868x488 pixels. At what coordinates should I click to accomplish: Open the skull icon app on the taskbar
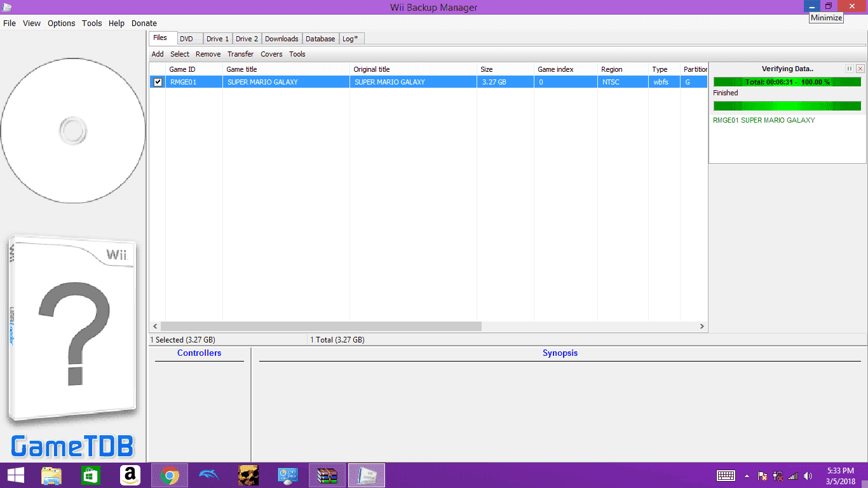(248, 475)
